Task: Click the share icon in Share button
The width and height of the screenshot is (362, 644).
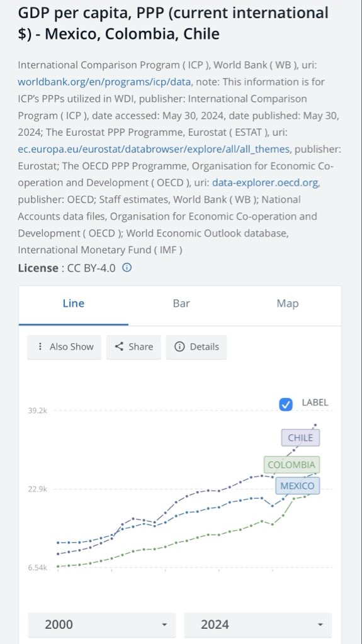Action: (x=119, y=347)
